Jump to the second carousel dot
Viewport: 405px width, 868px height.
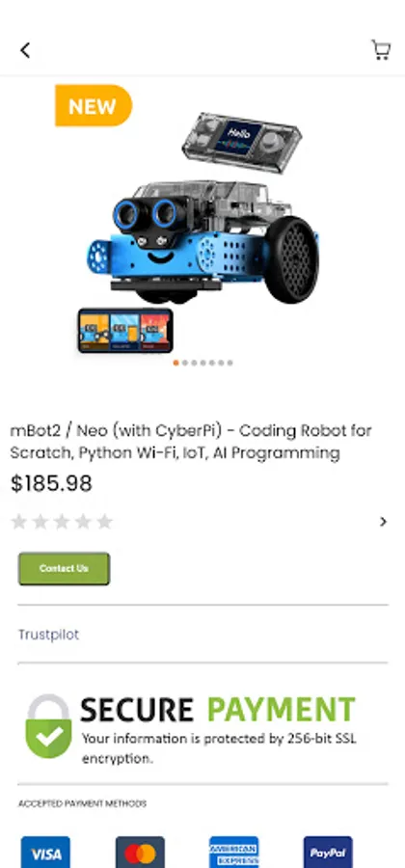tap(185, 364)
